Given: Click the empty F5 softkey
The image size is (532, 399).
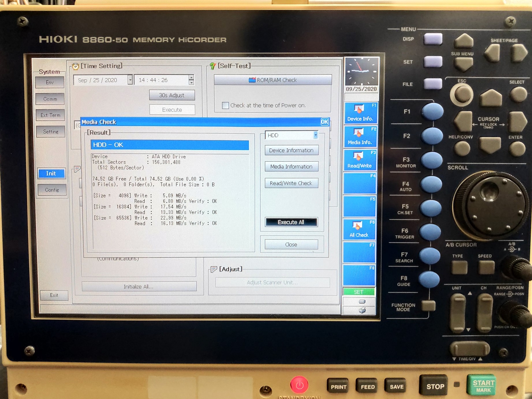Looking at the screenshot, I should [359, 206].
